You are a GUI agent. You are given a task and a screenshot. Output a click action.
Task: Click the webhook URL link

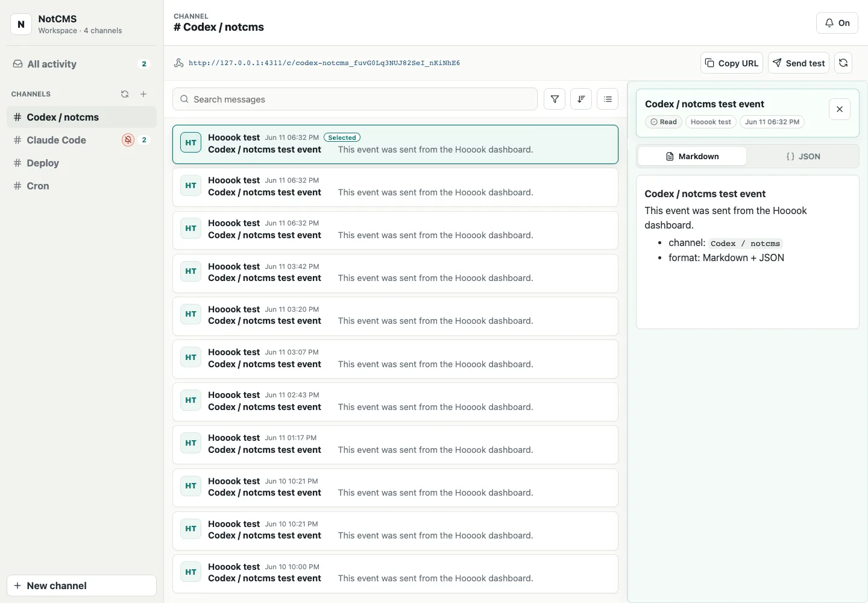pyautogui.click(x=324, y=63)
